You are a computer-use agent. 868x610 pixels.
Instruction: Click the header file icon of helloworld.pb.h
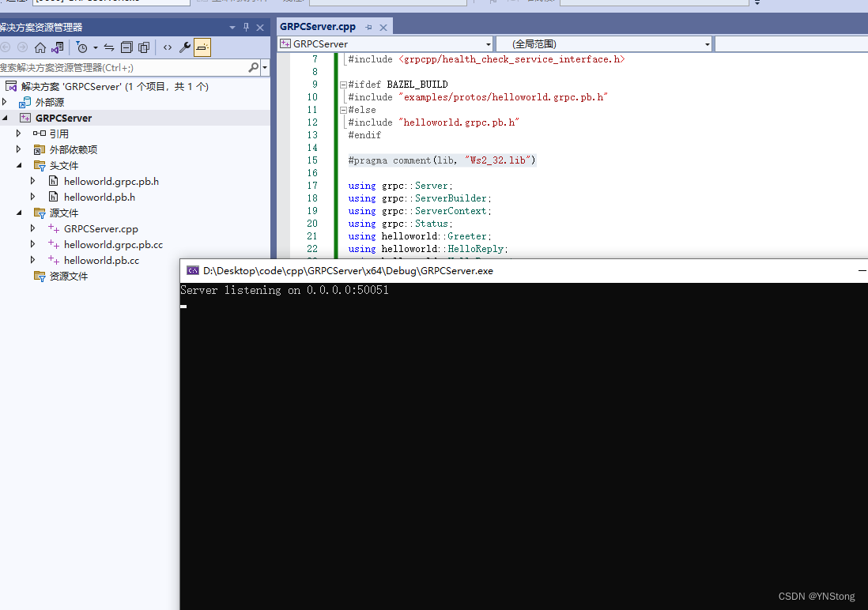(x=54, y=197)
